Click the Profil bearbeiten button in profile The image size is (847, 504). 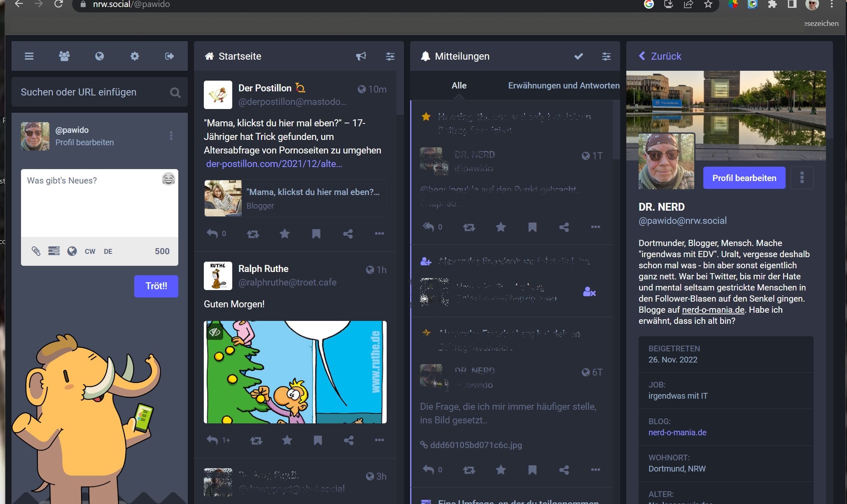(744, 178)
